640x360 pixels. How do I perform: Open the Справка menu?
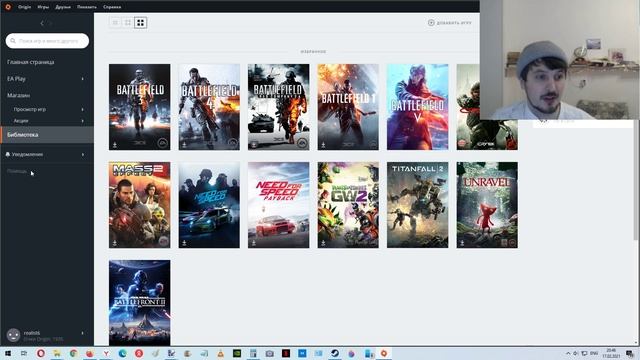112,7
